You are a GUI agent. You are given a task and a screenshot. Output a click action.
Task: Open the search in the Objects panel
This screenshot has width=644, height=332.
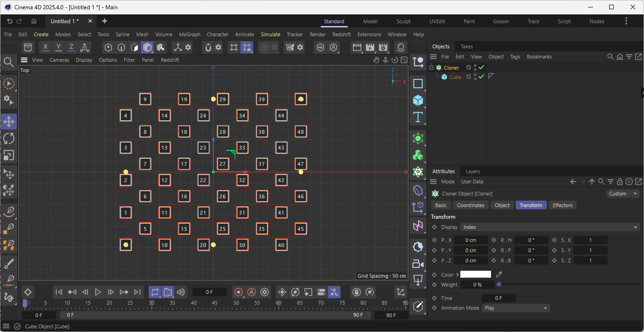pos(611,56)
